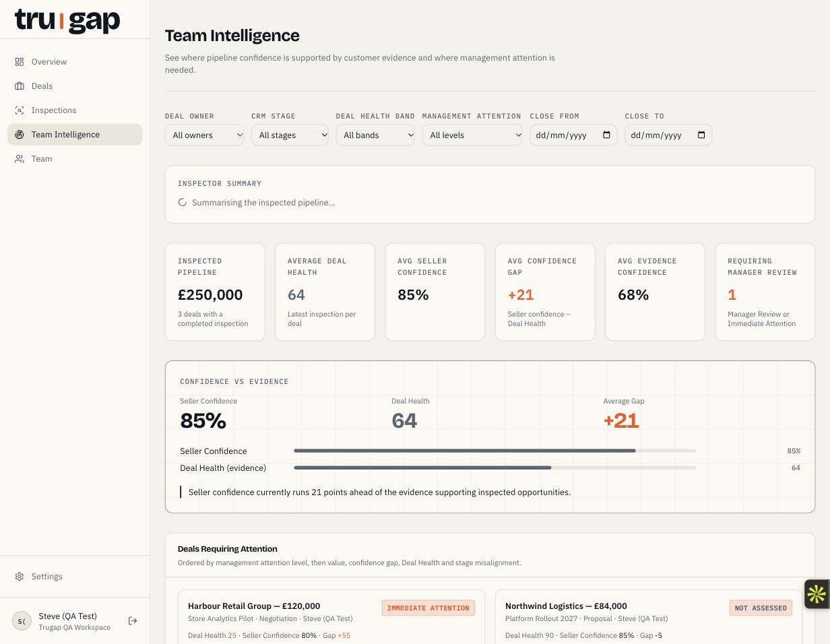Image resolution: width=830 pixels, height=644 pixels.
Task: Open calendar picker in Close To field
Action: coord(701,135)
